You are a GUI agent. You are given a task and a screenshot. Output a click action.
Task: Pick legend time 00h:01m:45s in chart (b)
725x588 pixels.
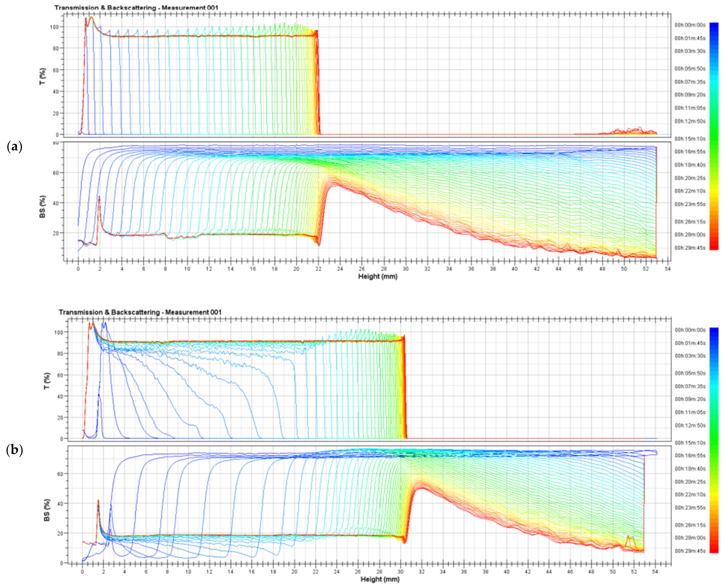tap(690, 343)
